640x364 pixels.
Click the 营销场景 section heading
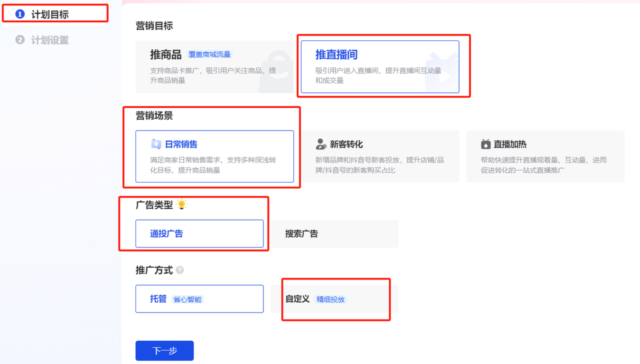click(x=154, y=115)
